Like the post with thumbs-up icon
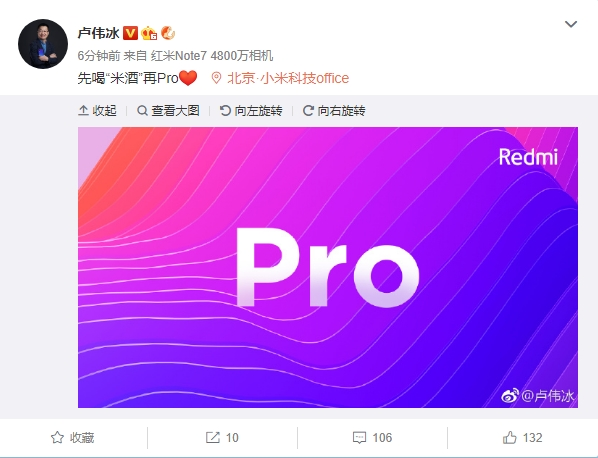The height and width of the screenshot is (458, 598). click(510, 437)
